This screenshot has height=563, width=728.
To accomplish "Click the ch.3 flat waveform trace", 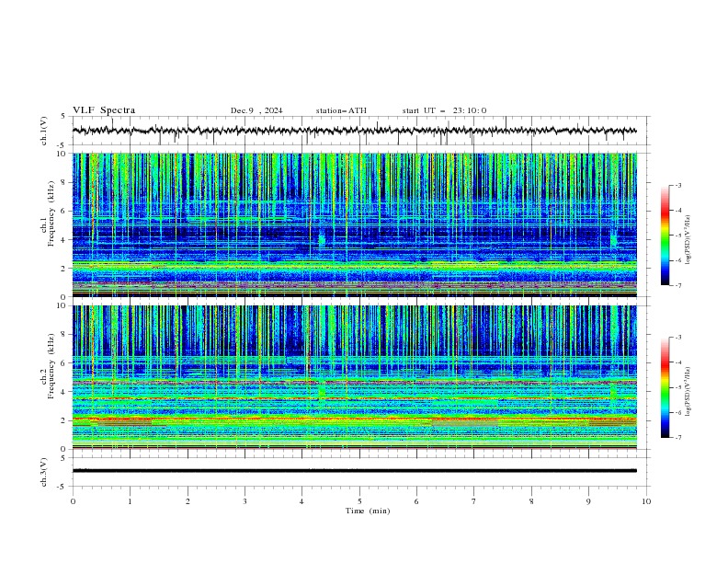I will 354,471.
